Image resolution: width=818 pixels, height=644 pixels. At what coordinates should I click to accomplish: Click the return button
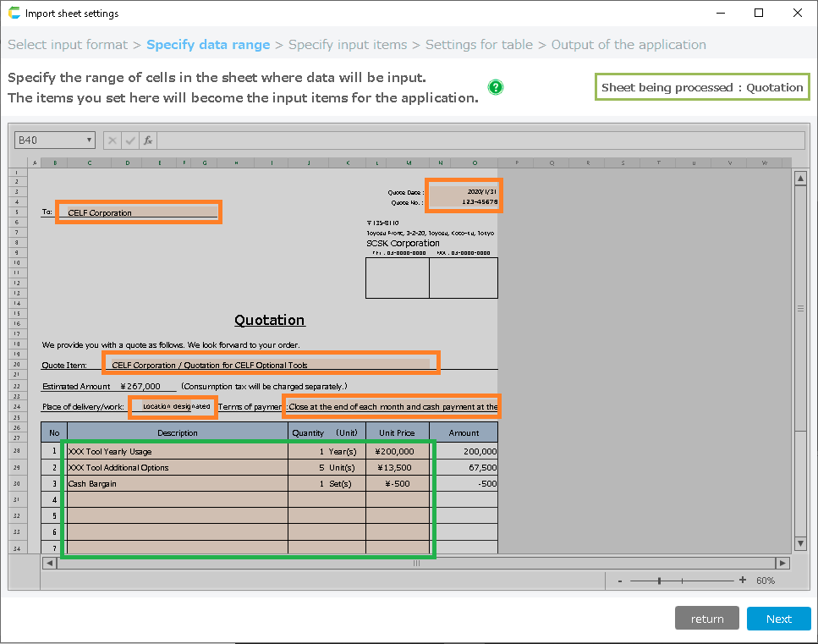coord(706,619)
